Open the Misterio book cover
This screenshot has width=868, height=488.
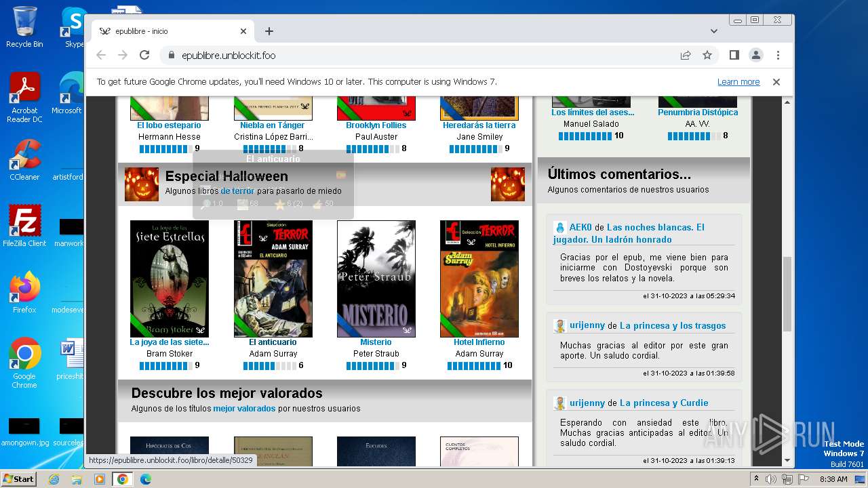coord(376,279)
